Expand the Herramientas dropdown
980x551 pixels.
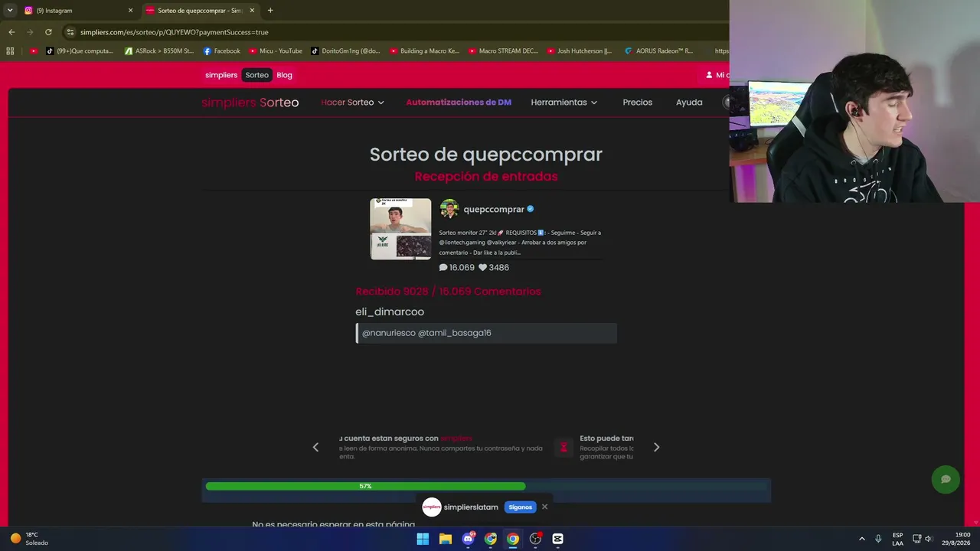(564, 103)
